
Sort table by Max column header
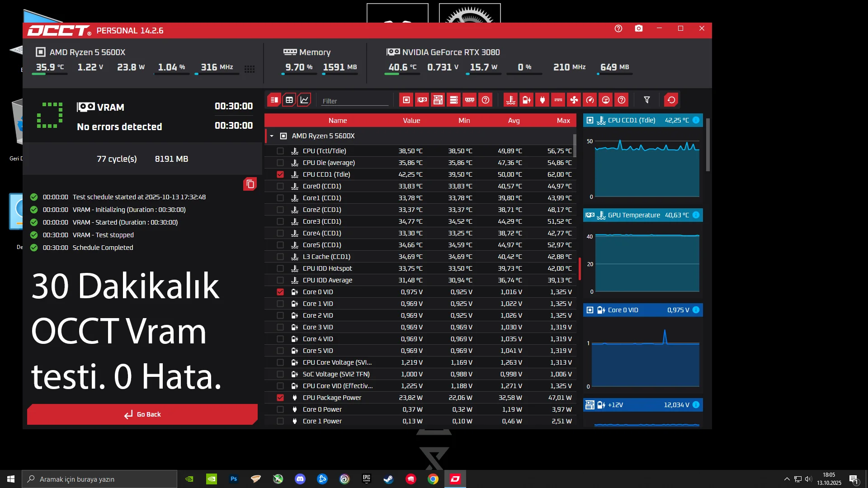(563, 120)
